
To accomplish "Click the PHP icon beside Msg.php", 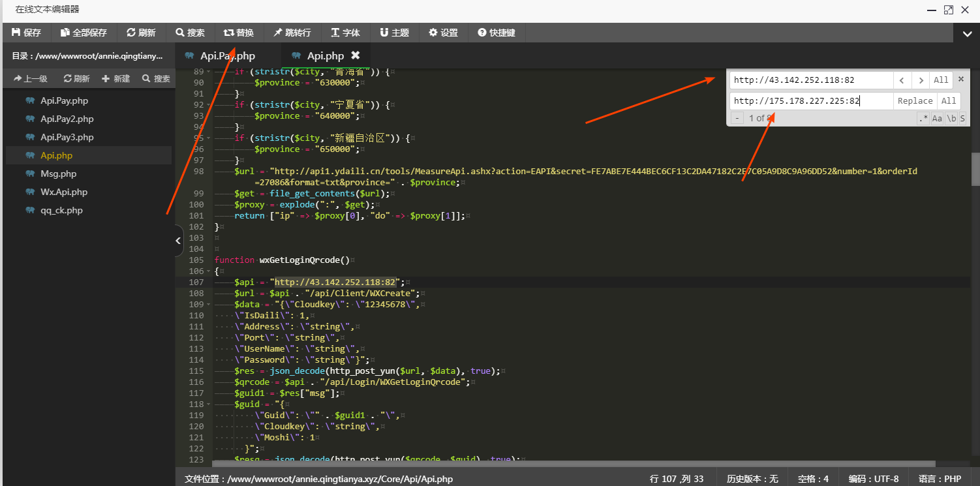I will (x=30, y=174).
